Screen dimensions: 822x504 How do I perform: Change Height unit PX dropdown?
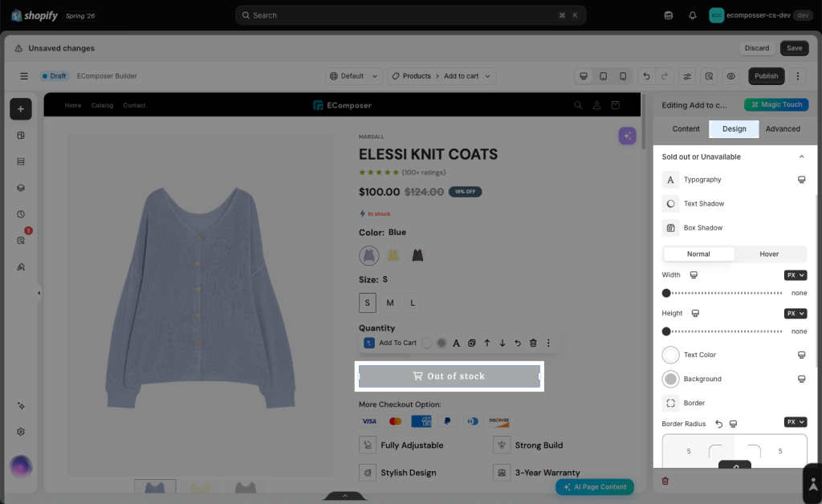tap(796, 313)
